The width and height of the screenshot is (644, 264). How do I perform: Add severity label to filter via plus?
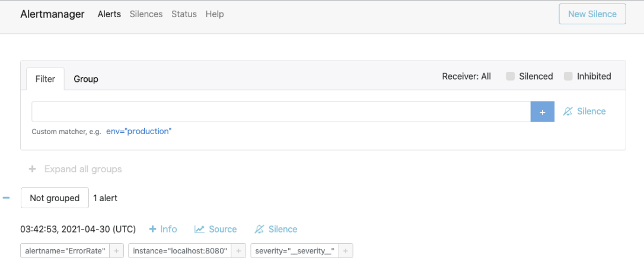click(346, 251)
